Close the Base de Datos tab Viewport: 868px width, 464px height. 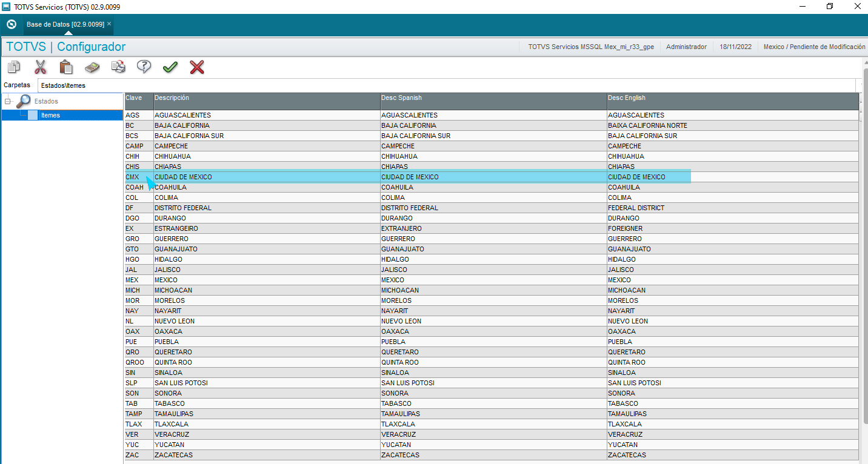pyautogui.click(x=109, y=24)
